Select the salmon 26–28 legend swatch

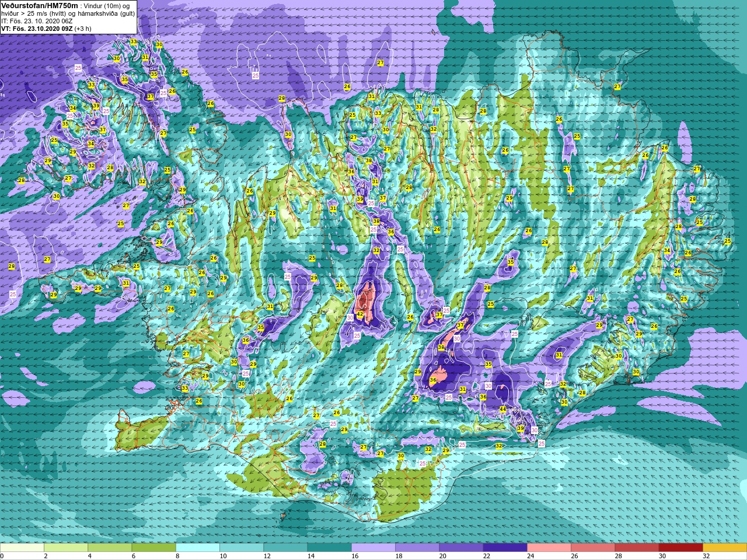click(x=593, y=548)
